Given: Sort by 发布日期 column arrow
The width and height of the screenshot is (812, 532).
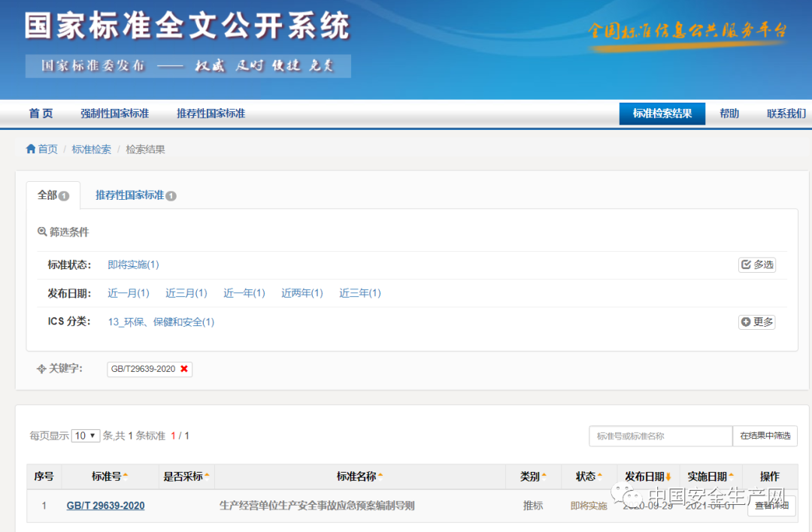Looking at the screenshot, I should (668, 476).
